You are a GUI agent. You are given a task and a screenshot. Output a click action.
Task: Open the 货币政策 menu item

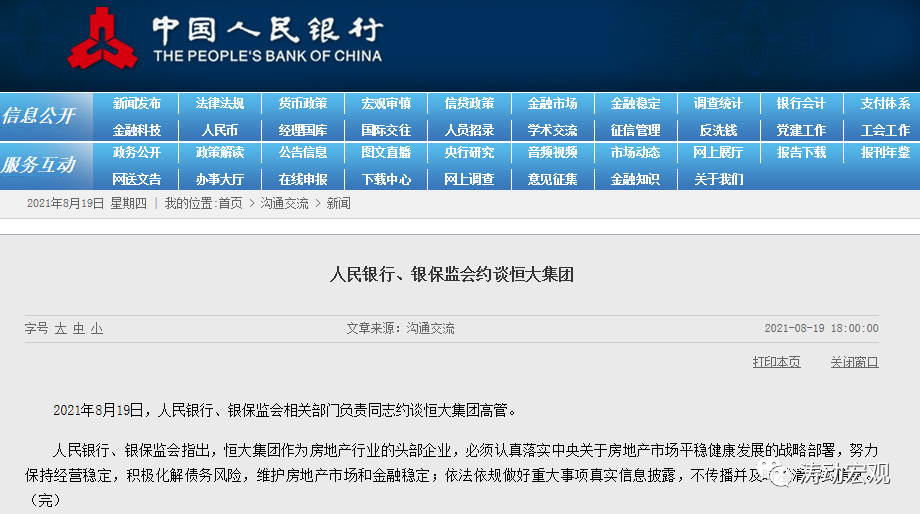pos(302,104)
